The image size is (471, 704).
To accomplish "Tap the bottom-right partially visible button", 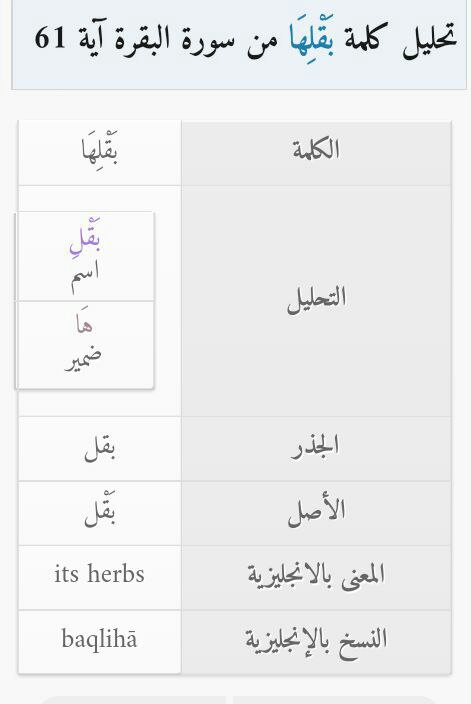I will click(335, 700).
